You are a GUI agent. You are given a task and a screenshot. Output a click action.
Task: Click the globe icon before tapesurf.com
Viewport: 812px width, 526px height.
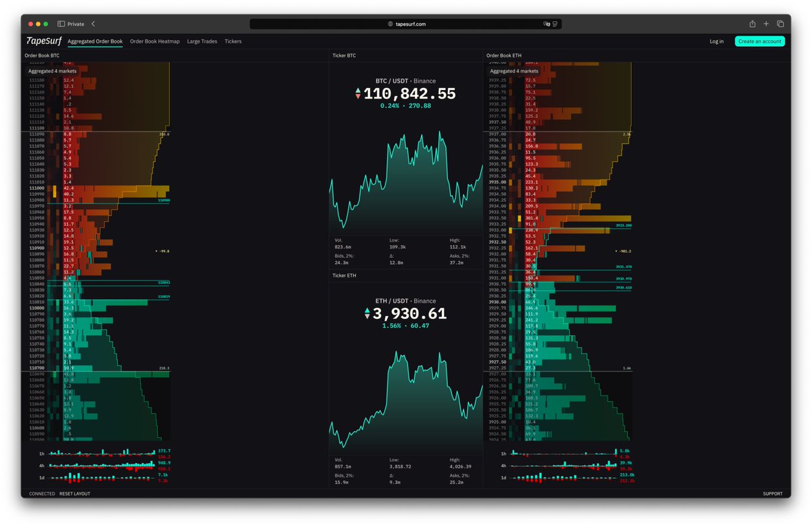coord(390,24)
